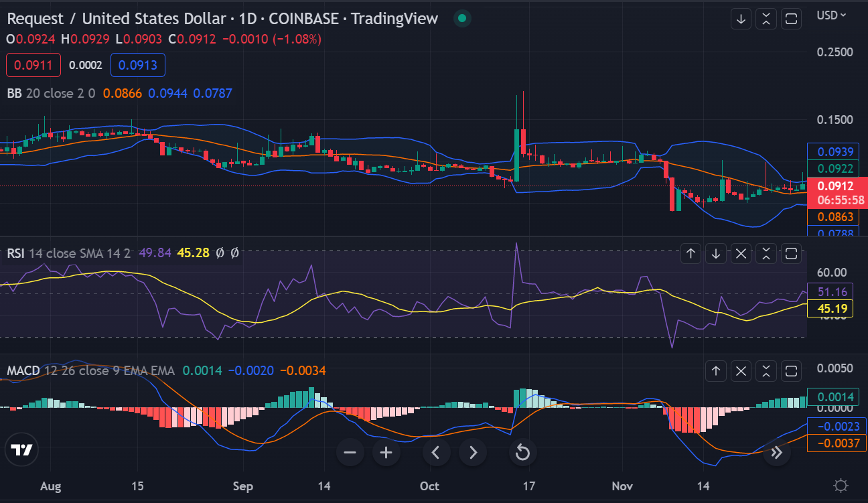This screenshot has height=503, width=868.
Task: Click the current price label 0.0912
Action: (x=839, y=187)
